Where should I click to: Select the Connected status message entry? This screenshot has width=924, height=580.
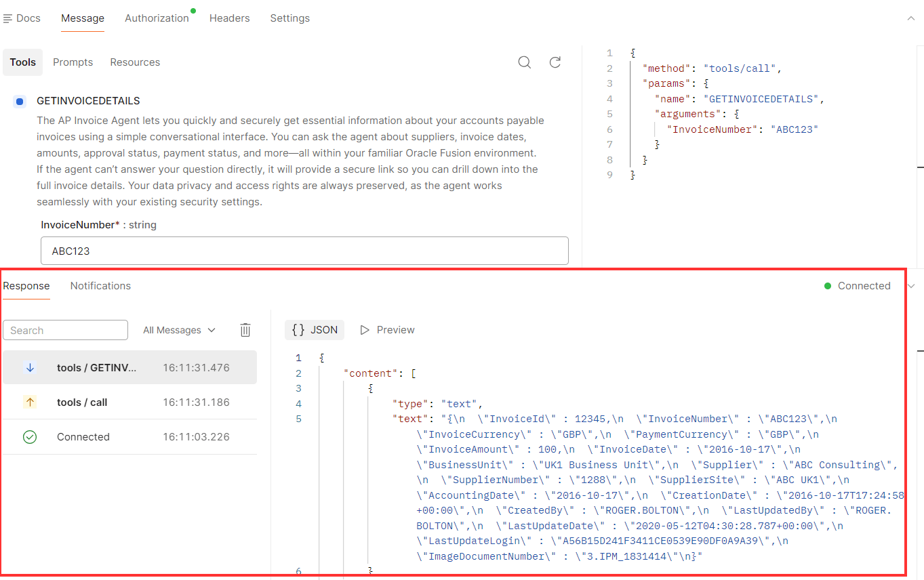coord(129,437)
